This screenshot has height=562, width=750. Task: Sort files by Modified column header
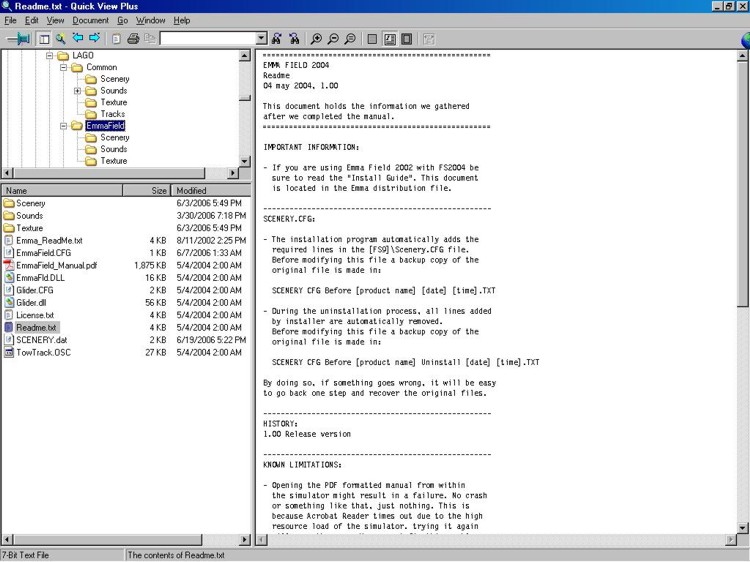(x=210, y=190)
